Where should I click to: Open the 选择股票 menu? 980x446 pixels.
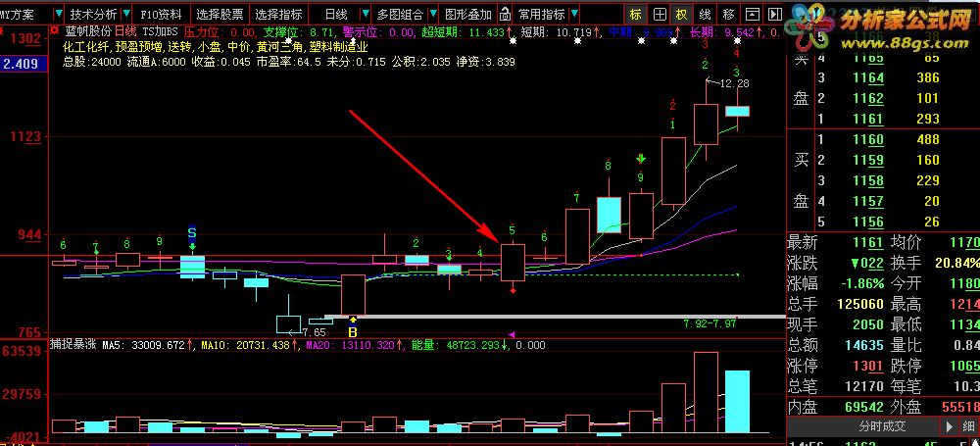pos(220,14)
